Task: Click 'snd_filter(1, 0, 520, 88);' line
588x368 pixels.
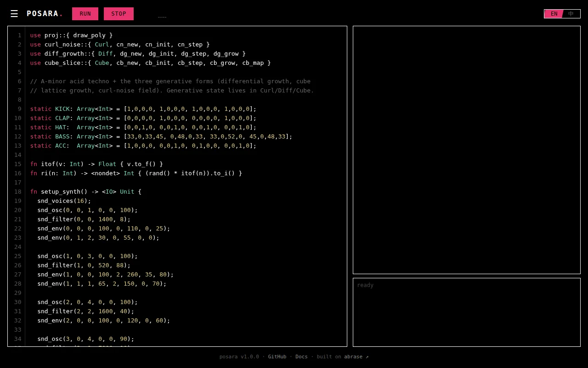Action: (84, 265)
